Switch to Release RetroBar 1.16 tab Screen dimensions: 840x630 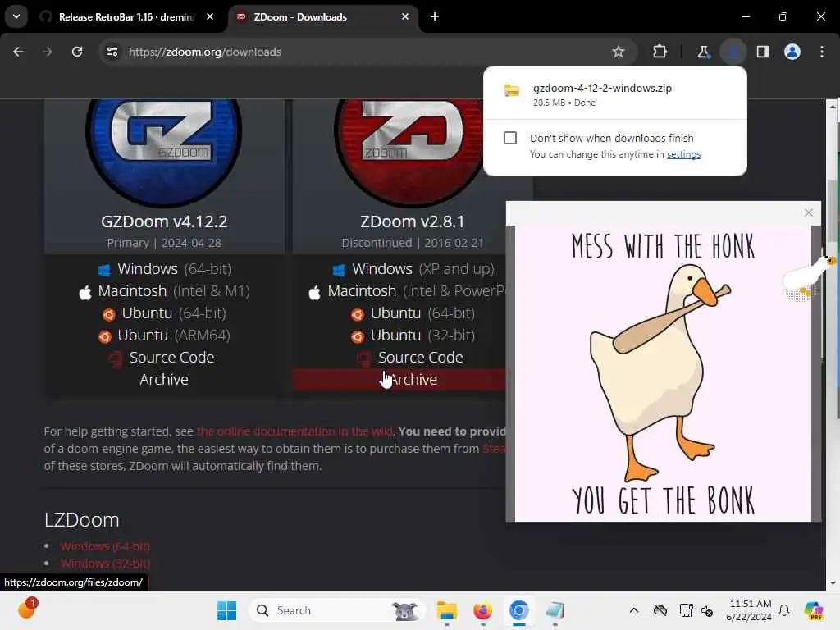point(126,17)
